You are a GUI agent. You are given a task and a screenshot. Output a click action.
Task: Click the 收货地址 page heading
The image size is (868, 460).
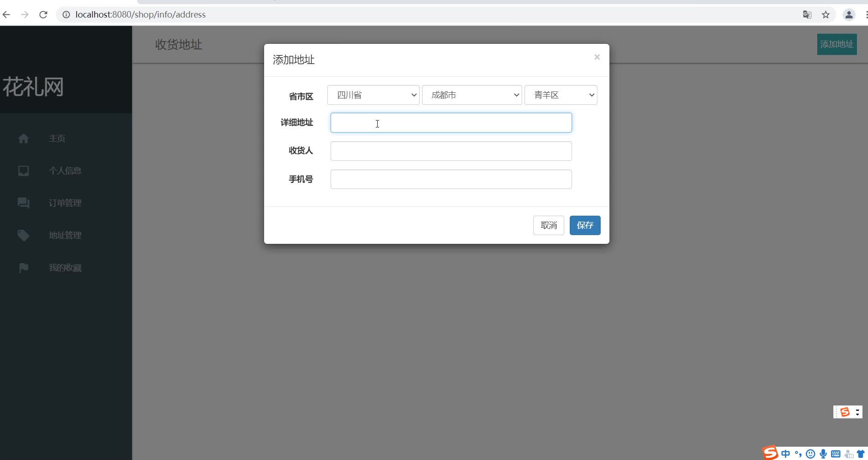click(179, 45)
